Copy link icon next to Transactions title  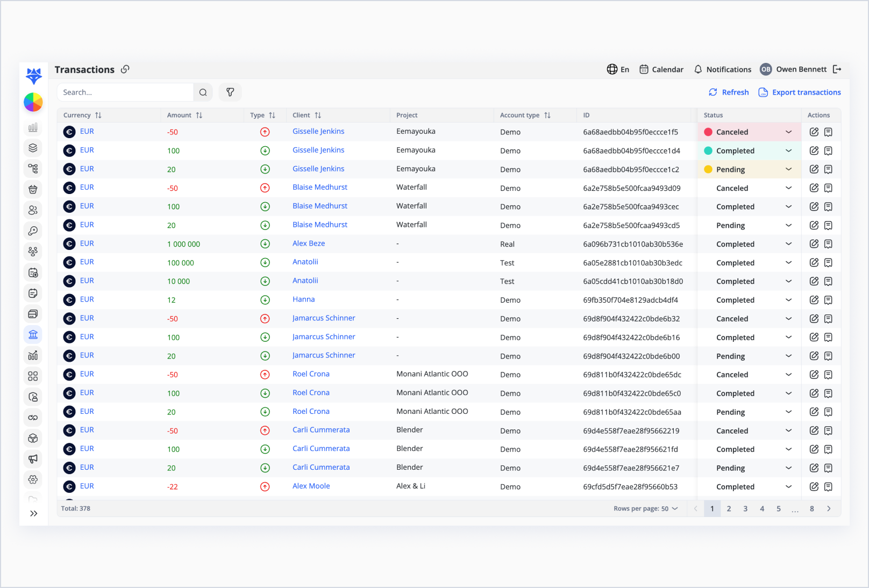click(x=125, y=69)
